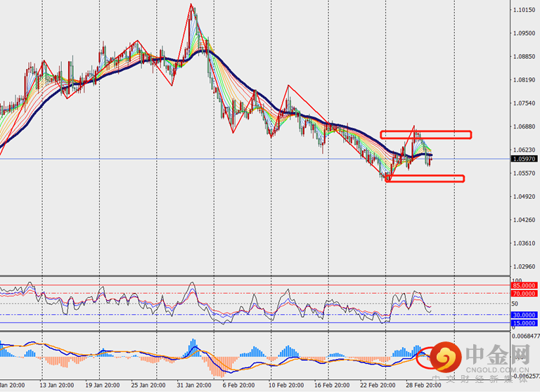Image resolution: width=540 pixels, height=392 pixels.
Task: Click the red 70.0000 level label
Action: click(x=525, y=293)
